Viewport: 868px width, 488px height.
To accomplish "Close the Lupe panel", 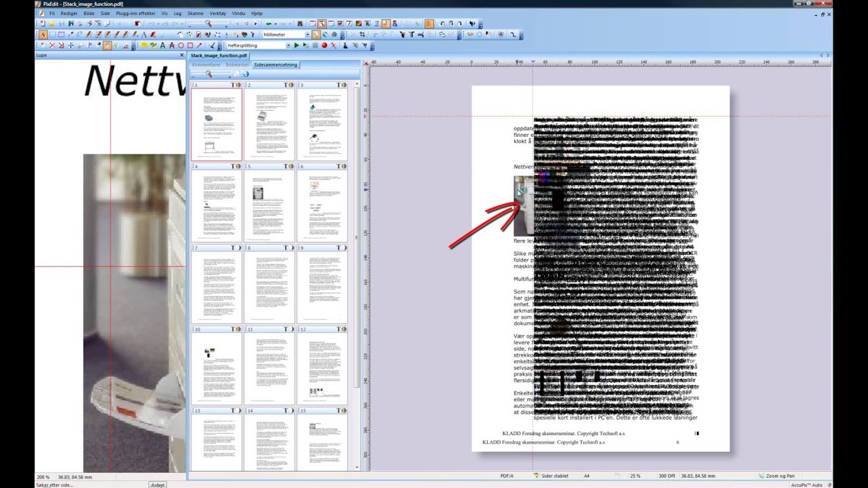I will [x=182, y=56].
